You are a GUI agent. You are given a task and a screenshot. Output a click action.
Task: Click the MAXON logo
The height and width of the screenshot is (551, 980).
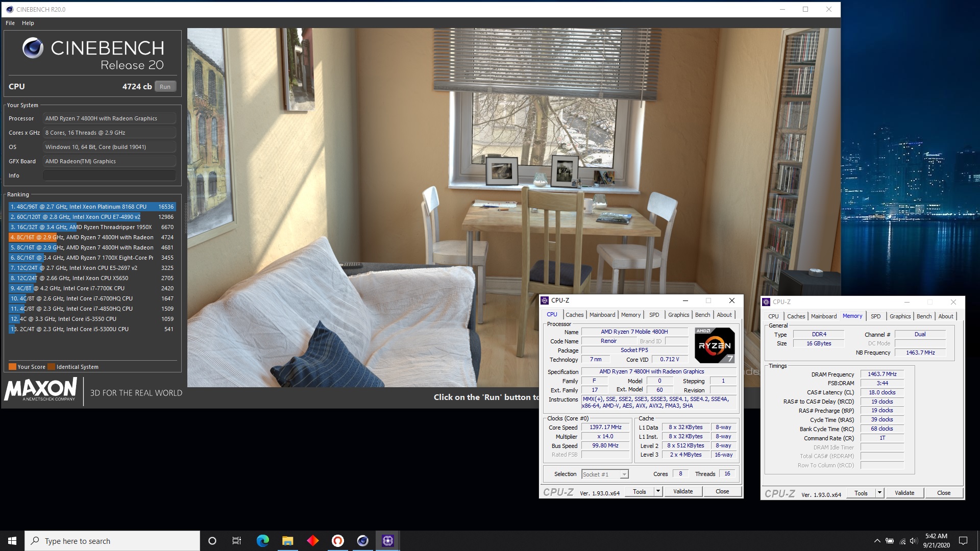(41, 389)
